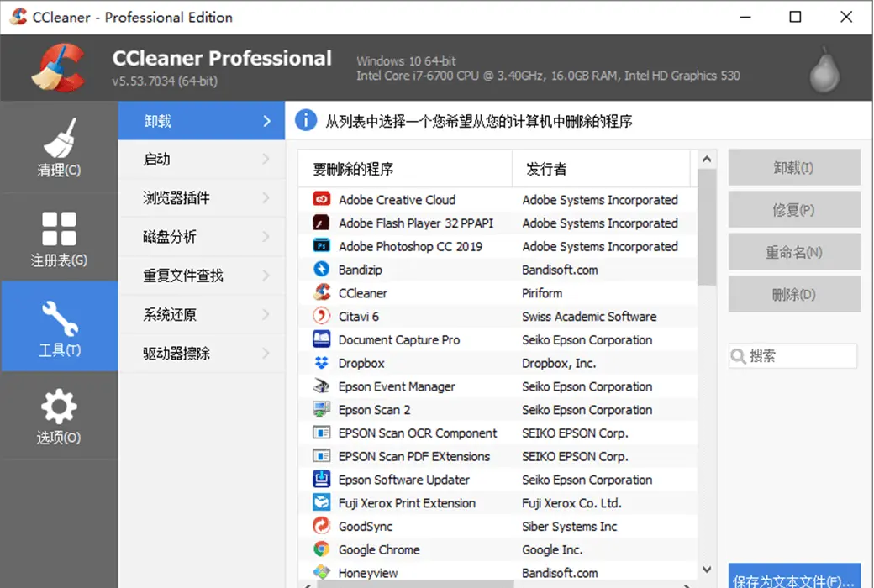Click the scrollbar up arrow
The image size is (874, 588).
(x=707, y=160)
